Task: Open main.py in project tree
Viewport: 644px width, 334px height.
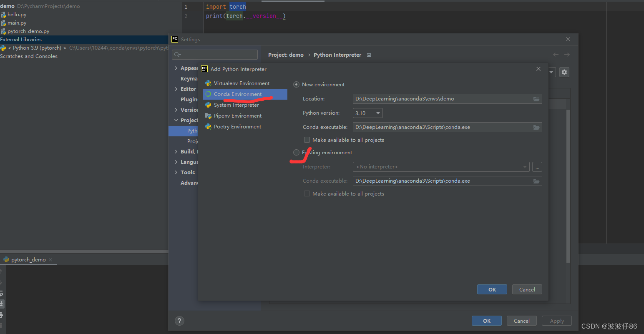Action: pyautogui.click(x=17, y=23)
